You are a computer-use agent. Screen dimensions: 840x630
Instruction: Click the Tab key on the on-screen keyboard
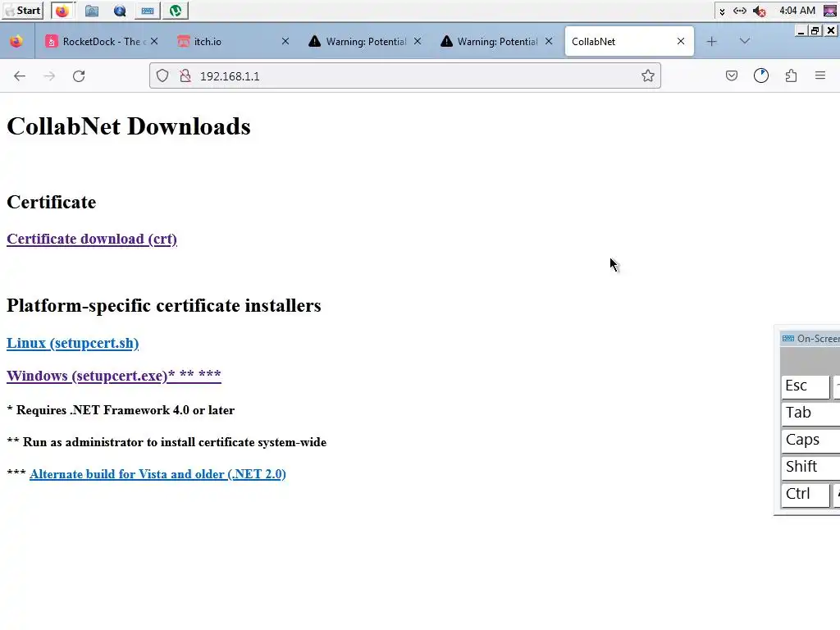[x=810, y=413]
